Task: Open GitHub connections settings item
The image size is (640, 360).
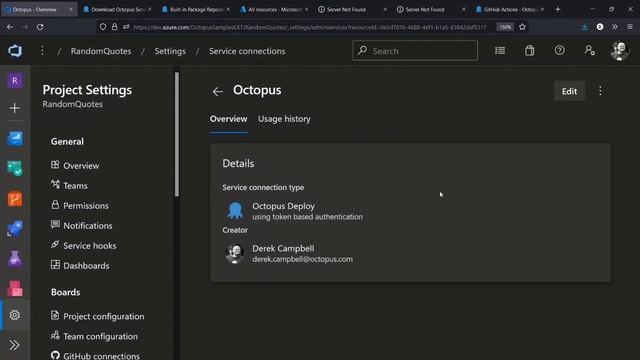Action: tap(95, 355)
